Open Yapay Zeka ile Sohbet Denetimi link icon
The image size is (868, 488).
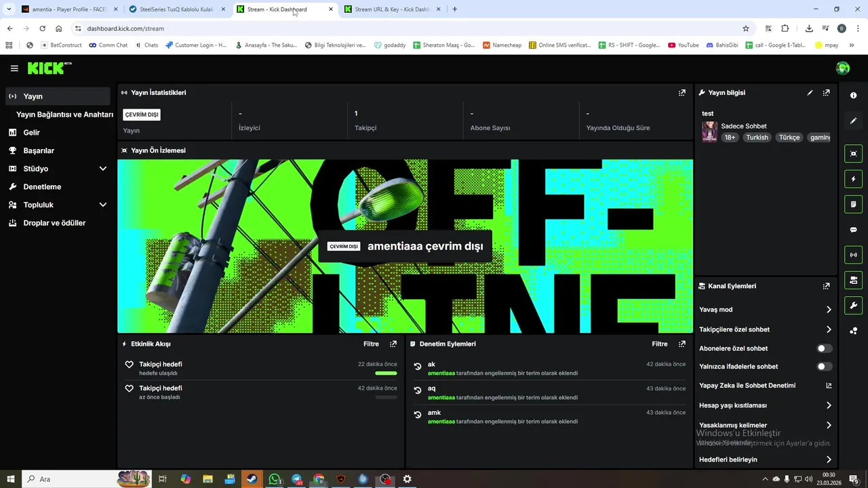(x=829, y=386)
